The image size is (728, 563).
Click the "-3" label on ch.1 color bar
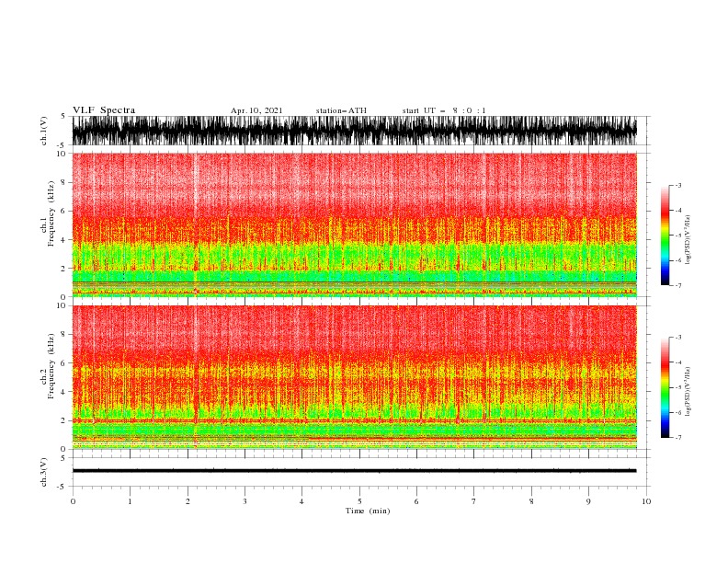pyautogui.click(x=677, y=185)
